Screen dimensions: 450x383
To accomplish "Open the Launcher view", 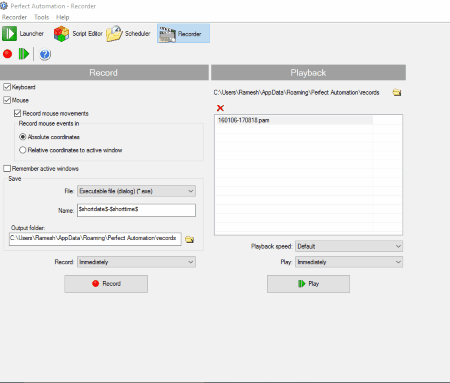I will [x=23, y=34].
